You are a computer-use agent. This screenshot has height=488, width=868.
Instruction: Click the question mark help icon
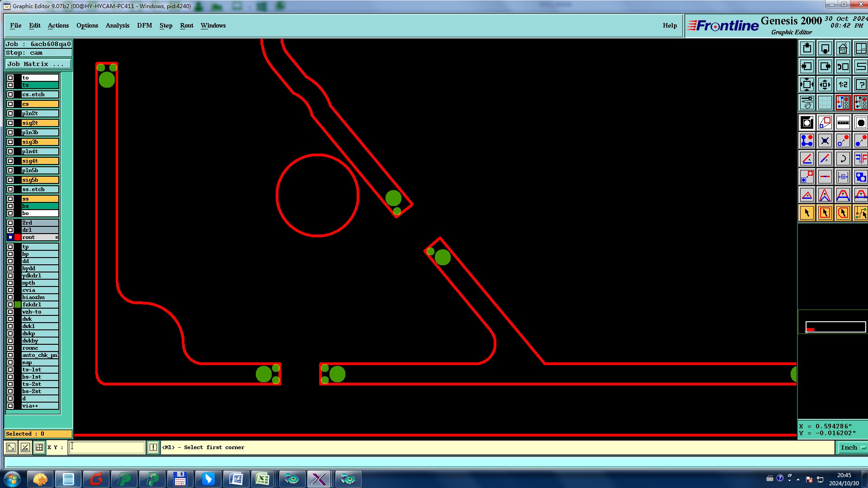pos(861,84)
